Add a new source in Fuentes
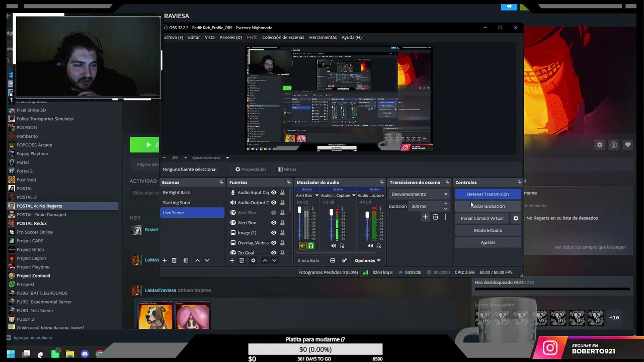 (232, 260)
